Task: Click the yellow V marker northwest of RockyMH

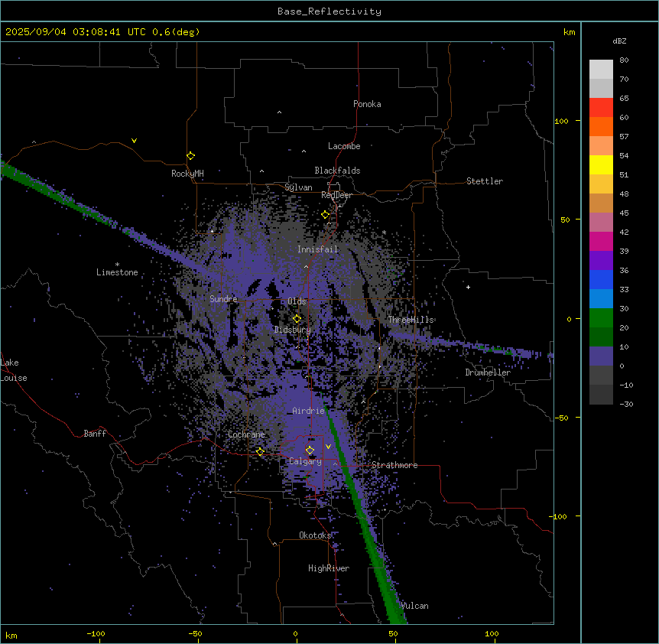Action: [x=134, y=141]
